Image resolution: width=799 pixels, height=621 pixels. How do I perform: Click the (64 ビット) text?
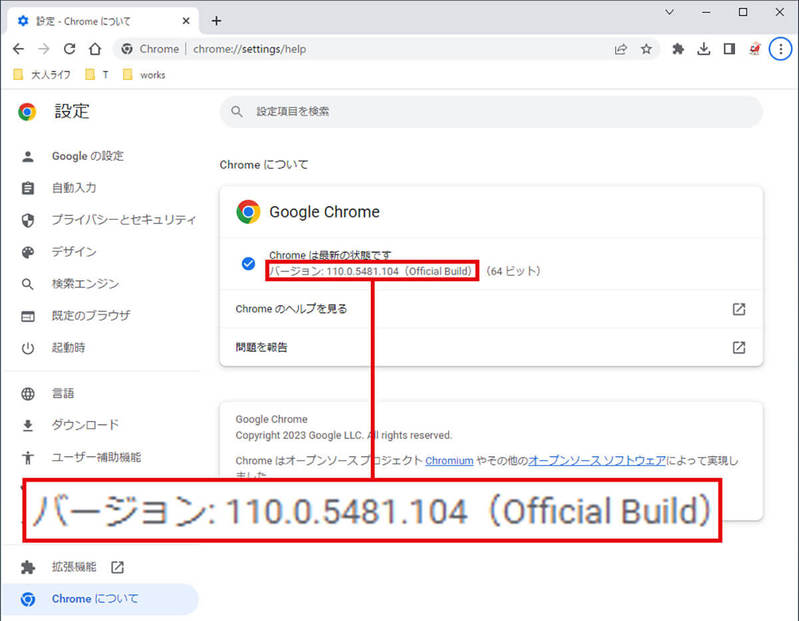pos(513,271)
